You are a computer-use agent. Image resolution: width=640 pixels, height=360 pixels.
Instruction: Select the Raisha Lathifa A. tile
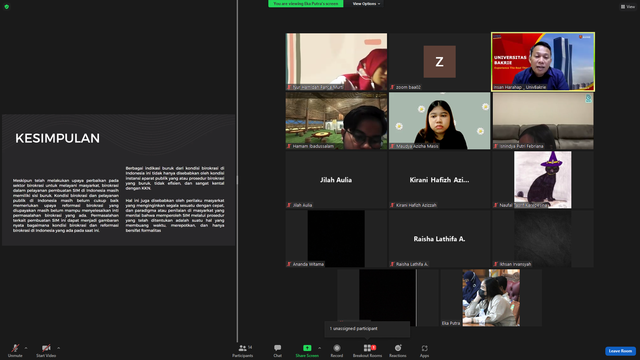pos(439,239)
